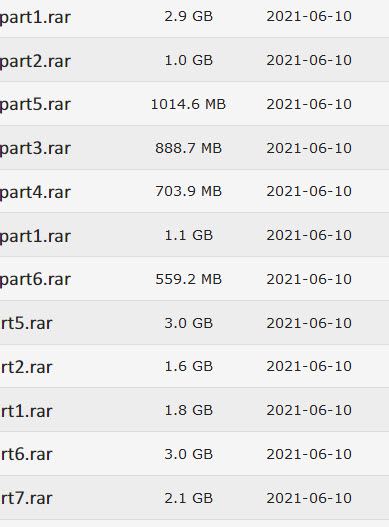The width and height of the screenshot is (389, 527).
Task: Click the 1.8 GB size value
Action: point(189,410)
